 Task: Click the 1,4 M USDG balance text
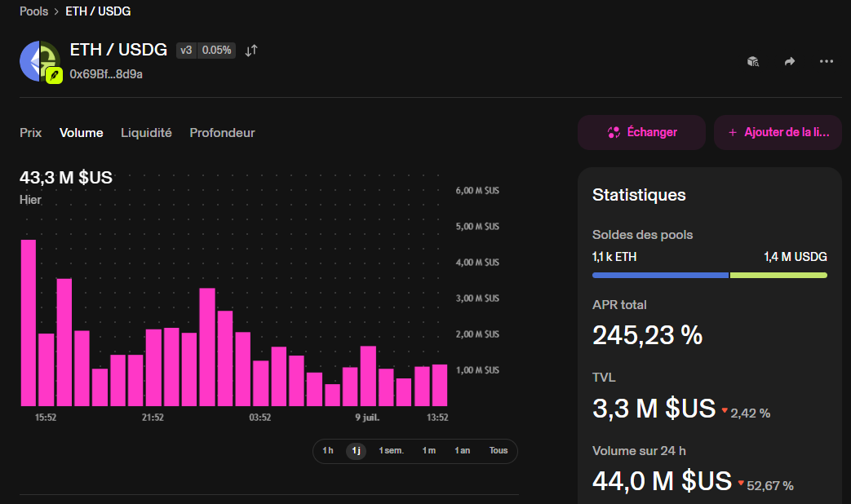point(796,257)
